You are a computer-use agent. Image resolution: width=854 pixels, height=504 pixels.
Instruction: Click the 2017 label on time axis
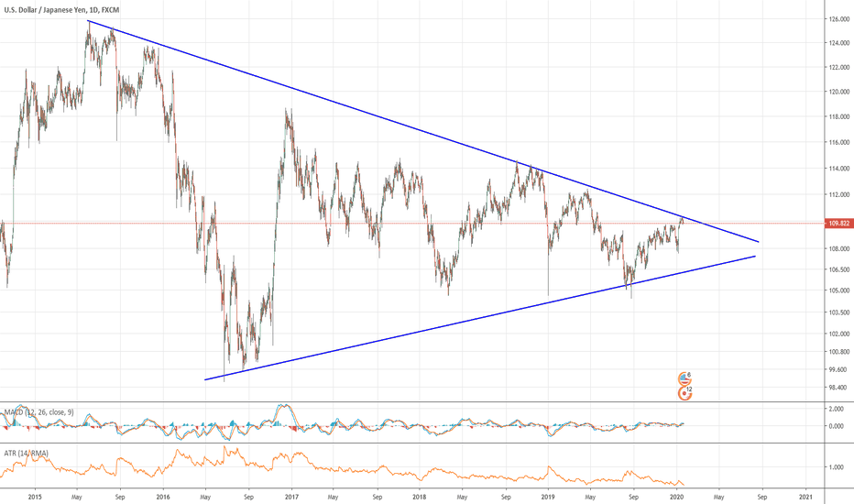pos(291,497)
